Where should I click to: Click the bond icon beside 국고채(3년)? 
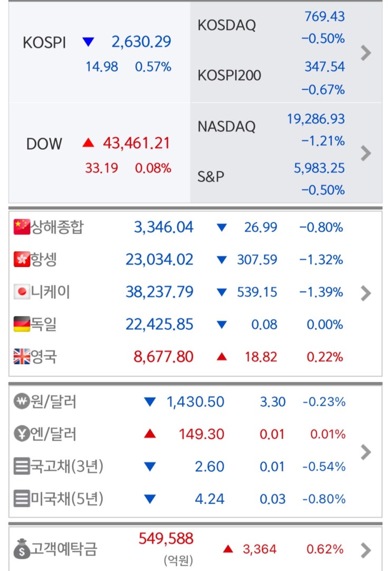[x=20, y=467]
